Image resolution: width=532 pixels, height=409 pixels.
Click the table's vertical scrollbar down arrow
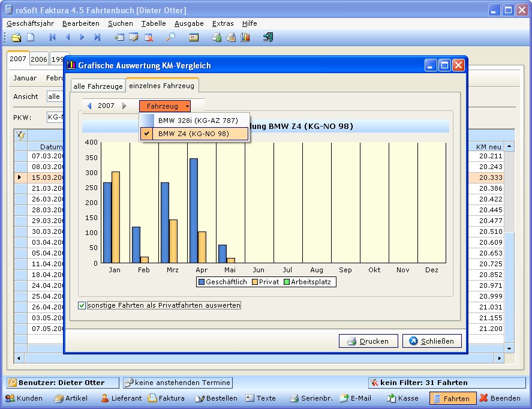pyautogui.click(x=509, y=348)
